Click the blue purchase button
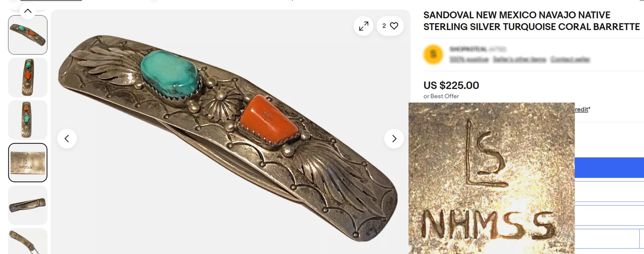The image size is (644, 254). point(609,167)
